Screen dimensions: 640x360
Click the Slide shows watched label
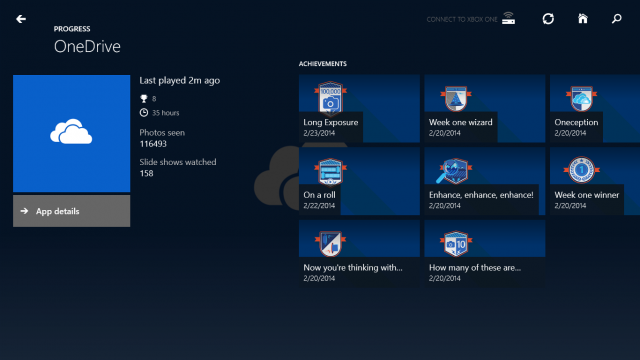point(178,162)
